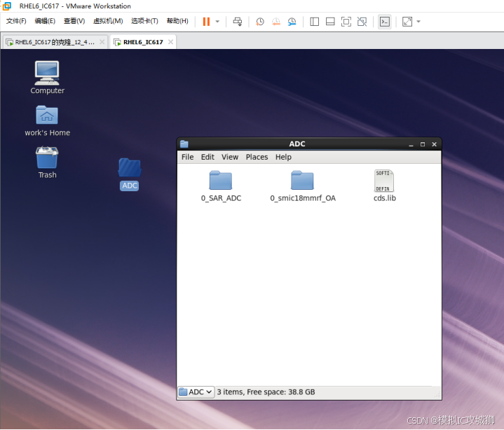Open VMware 查看(V) menu
504x430 pixels.
point(74,21)
